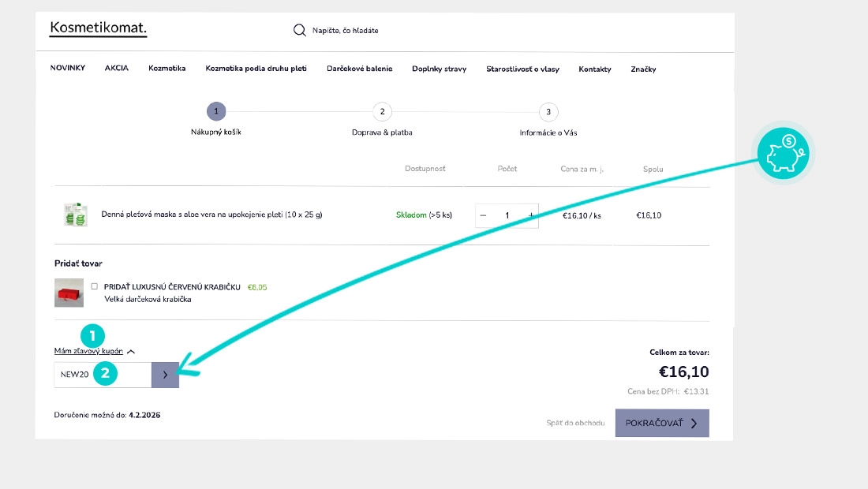Increase product quantity with plus button
This screenshot has height=489, width=868.
pyautogui.click(x=531, y=215)
